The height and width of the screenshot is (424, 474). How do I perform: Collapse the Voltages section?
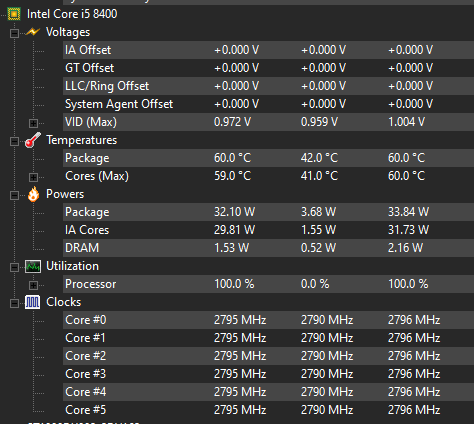click(14, 33)
